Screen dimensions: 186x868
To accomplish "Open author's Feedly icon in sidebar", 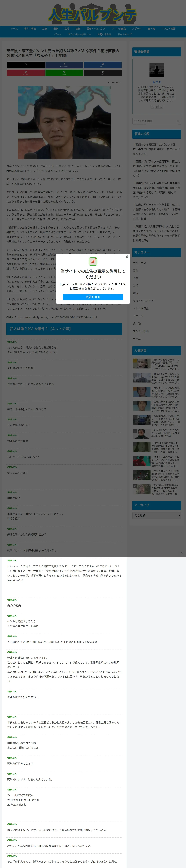I will coord(157,107).
